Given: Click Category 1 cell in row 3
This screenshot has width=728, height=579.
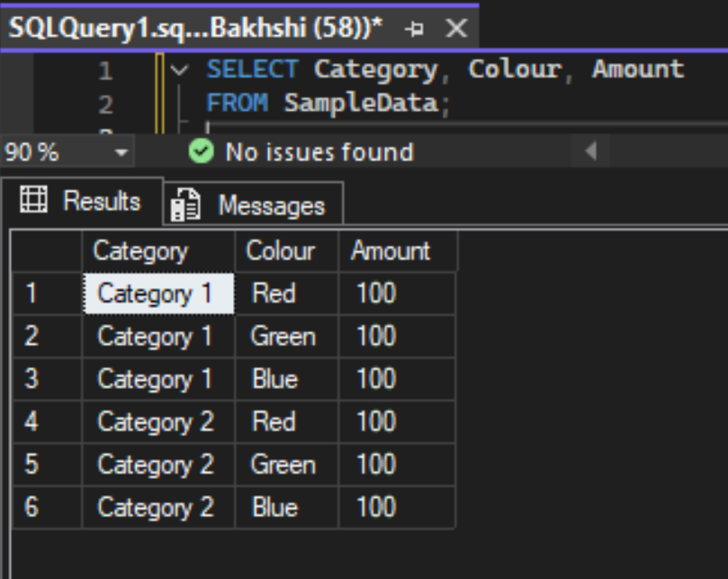Looking at the screenshot, I should [158, 379].
